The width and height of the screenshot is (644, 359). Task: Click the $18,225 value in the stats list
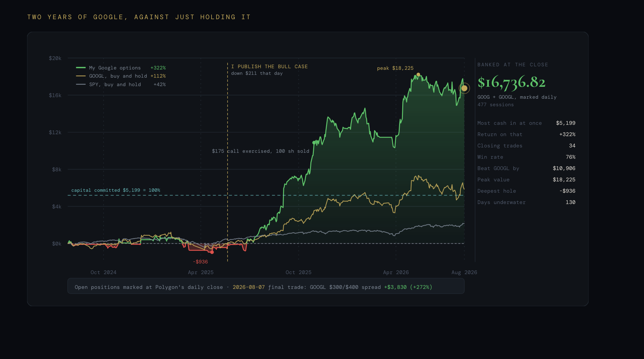[564, 179]
